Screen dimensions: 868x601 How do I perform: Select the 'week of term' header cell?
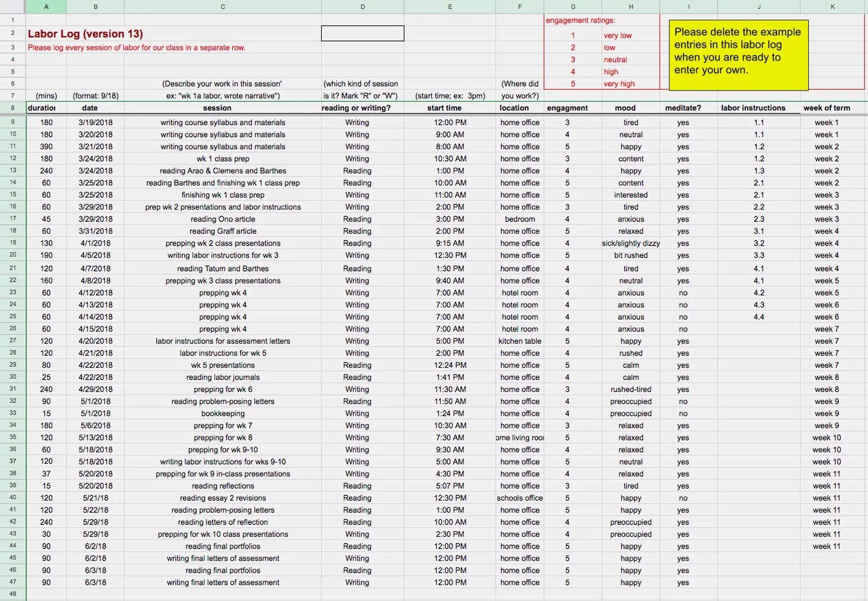click(x=826, y=108)
